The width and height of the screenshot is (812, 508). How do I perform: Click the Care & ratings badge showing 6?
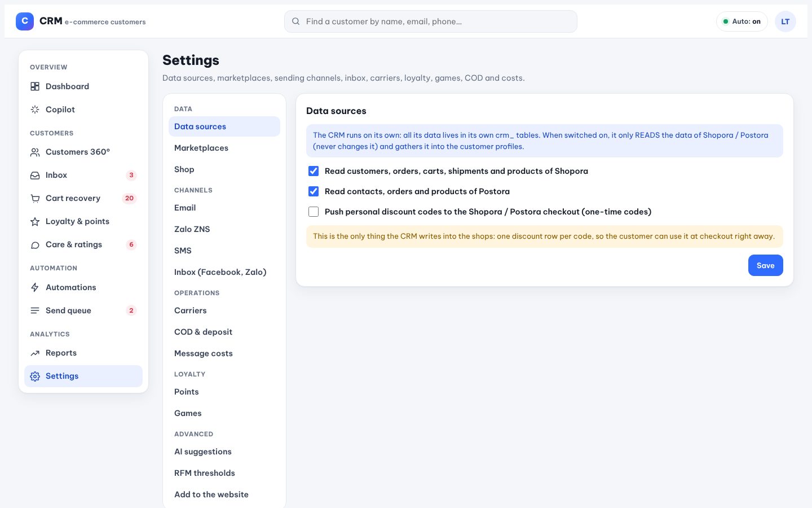131,244
